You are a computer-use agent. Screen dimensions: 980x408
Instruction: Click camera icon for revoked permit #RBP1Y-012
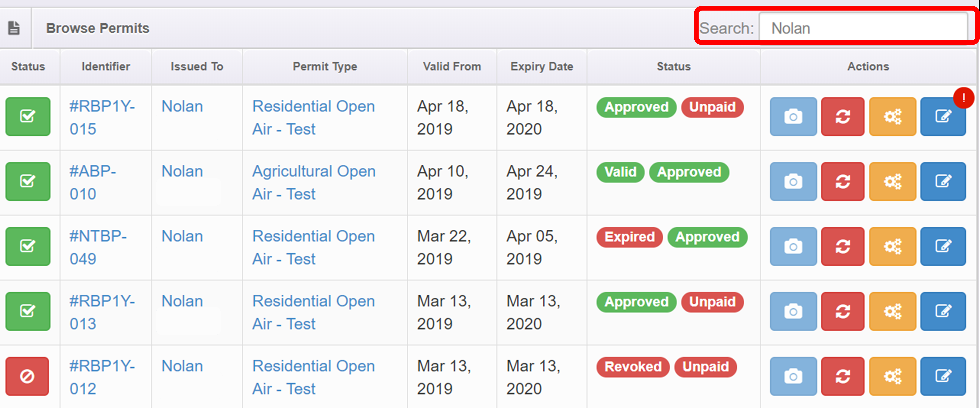pos(793,376)
